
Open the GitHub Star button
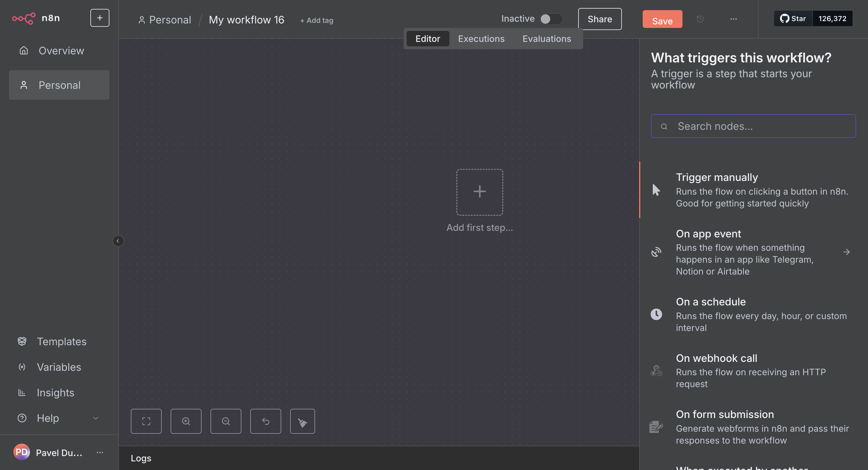tap(793, 18)
